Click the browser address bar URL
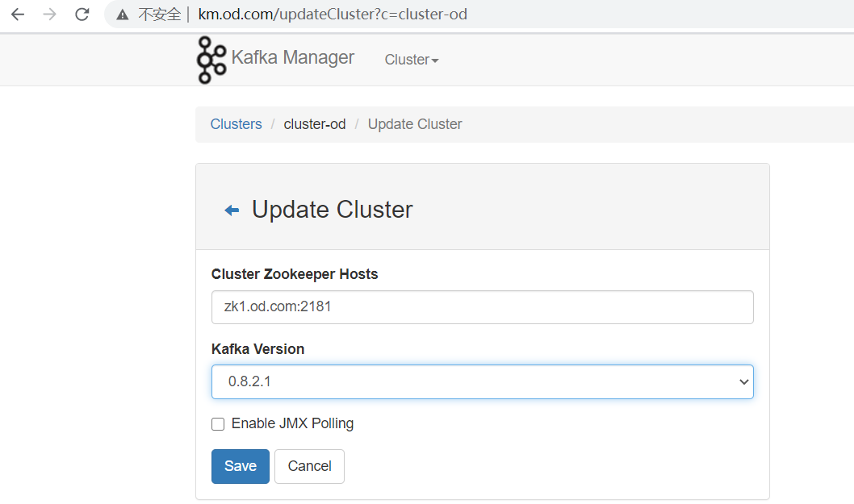 click(x=333, y=15)
